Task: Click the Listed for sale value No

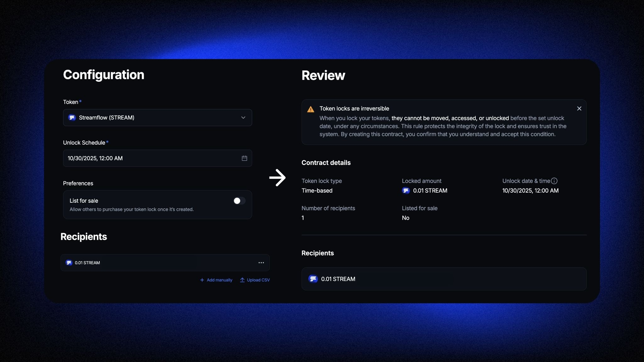Action: point(406,218)
